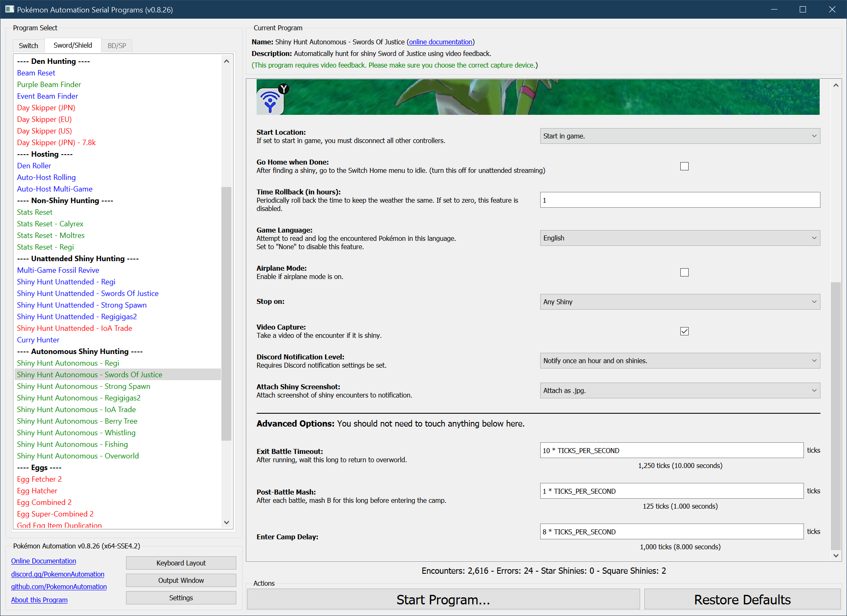Screen dimensions: 847x616
Task: Toggle the Airplane Mode checkbox
Action: (x=684, y=272)
